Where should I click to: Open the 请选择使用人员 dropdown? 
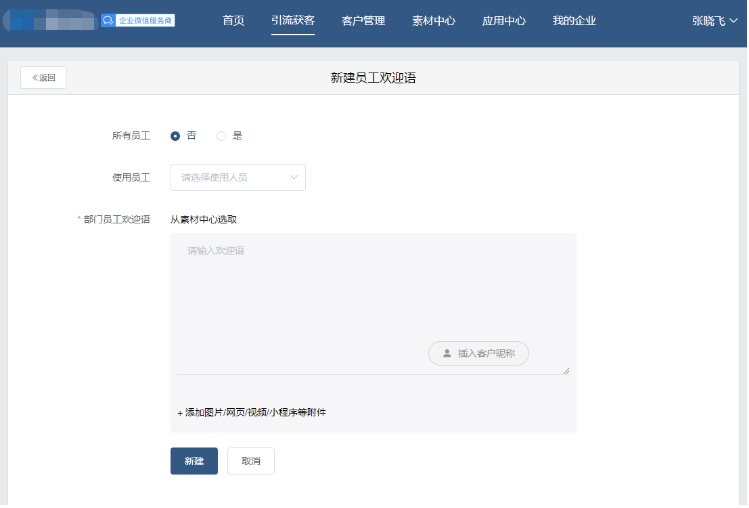tap(238, 177)
